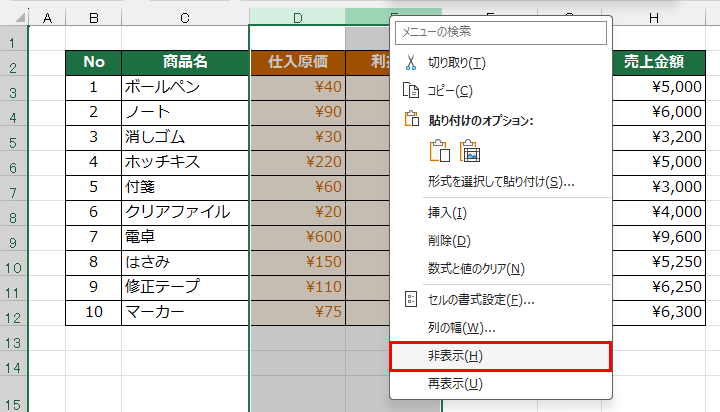The image size is (720, 412).
Task: Click the 電卓 cell
Action: click(x=185, y=237)
